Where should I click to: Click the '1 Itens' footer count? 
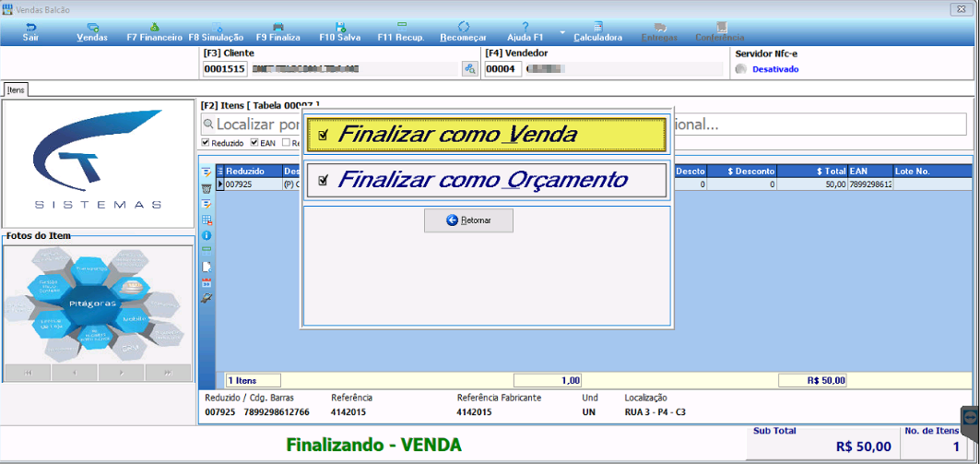point(254,380)
